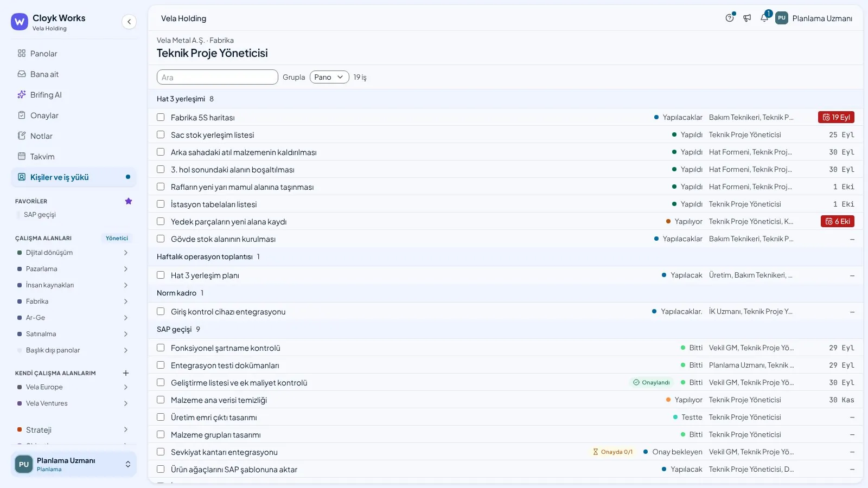The image size is (868, 488).
Task: Click the Ara search field
Action: [x=218, y=77]
